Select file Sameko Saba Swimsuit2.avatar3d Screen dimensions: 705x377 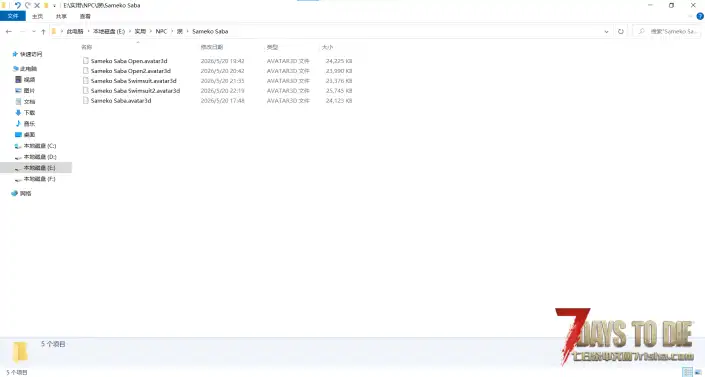pyautogui.click(x=135, y=91)
